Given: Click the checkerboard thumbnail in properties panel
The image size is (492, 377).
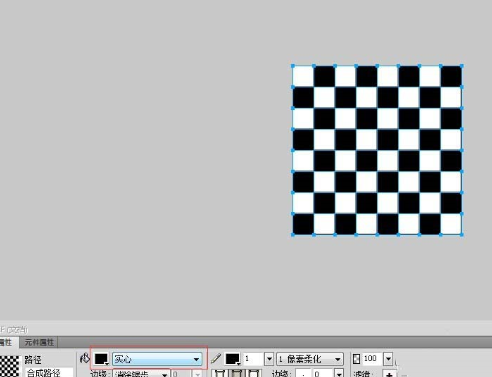Looking at the screenshot, I should tap(10, 366).
